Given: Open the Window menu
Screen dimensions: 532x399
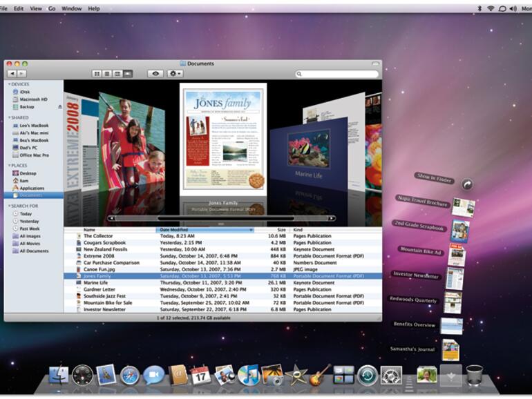Looking at the screenshot, I should pyautogui.click(x=72, y=8).
